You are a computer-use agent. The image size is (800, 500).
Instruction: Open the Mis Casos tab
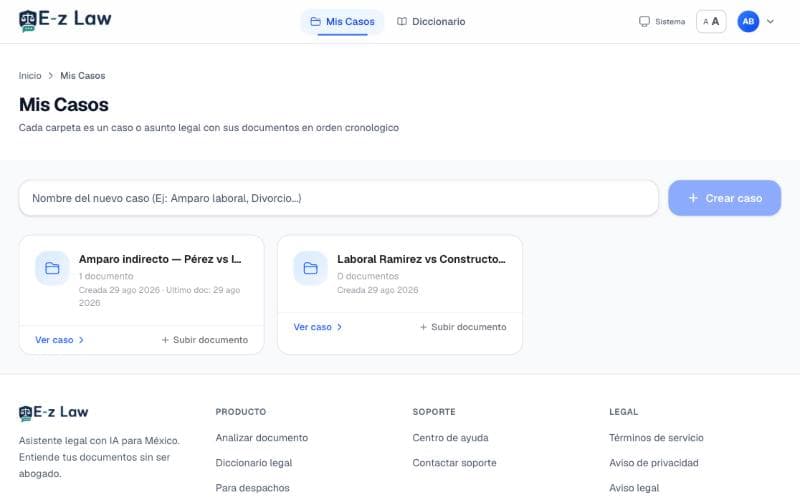point(342,22)
